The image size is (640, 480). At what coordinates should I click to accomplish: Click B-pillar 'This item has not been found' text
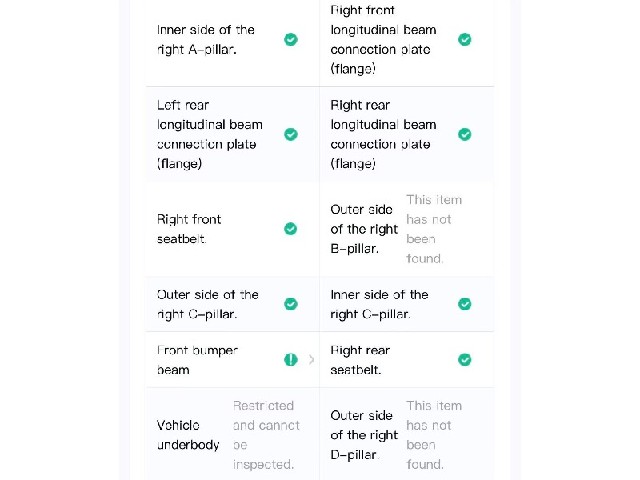click(x=434, y=229)
